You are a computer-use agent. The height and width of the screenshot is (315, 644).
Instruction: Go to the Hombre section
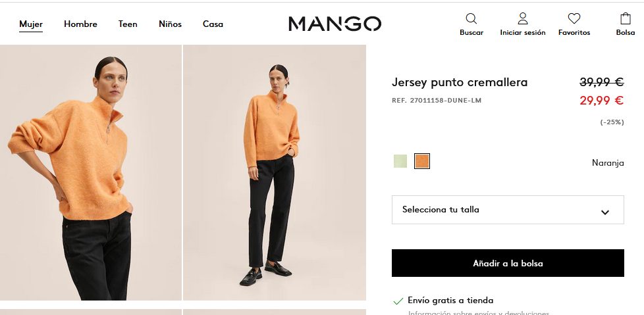tap(80, 24)
